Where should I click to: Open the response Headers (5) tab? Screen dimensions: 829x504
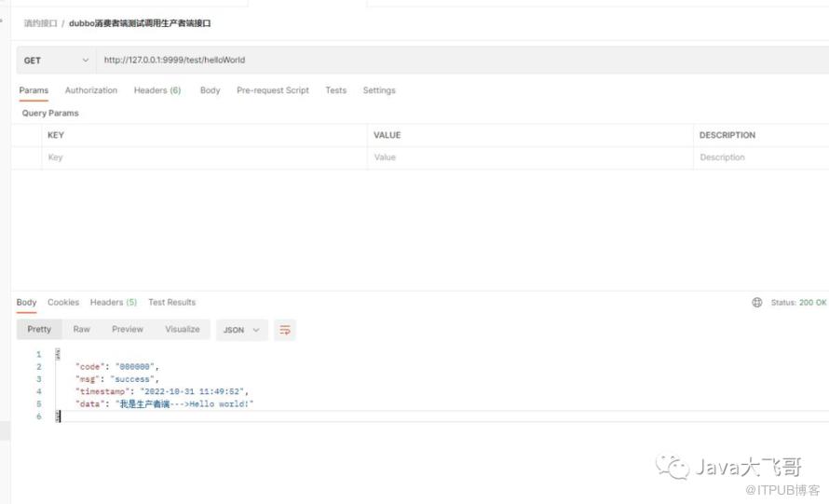[x=113, y=303]
